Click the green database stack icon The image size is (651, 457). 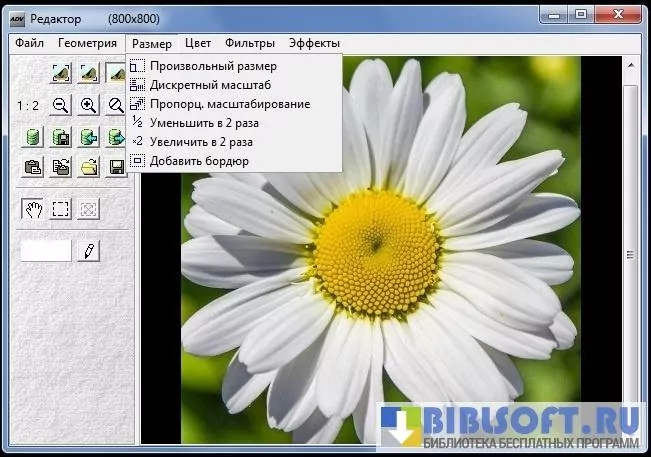click(x=32, y=137)
